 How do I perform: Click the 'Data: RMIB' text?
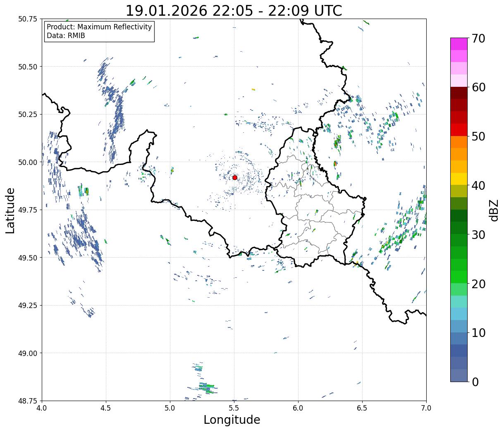point(66,36)
